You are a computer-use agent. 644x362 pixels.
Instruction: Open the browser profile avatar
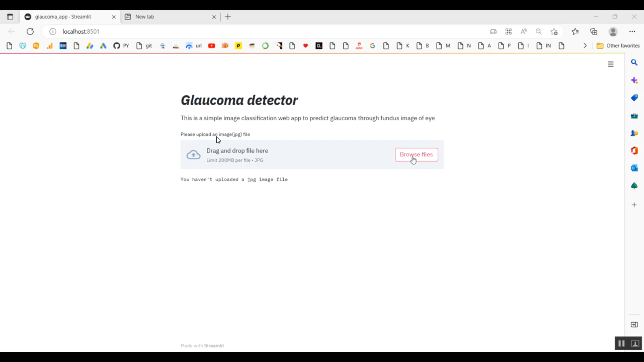613,31
